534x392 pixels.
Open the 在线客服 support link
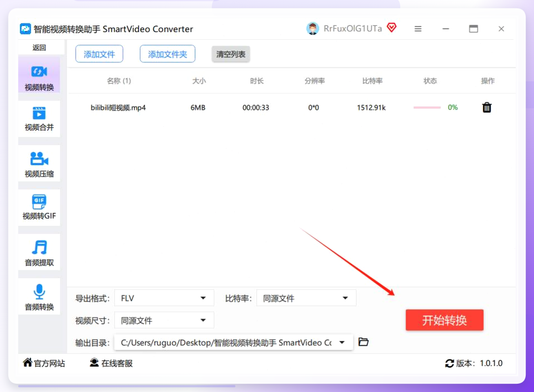coord(111,363)
